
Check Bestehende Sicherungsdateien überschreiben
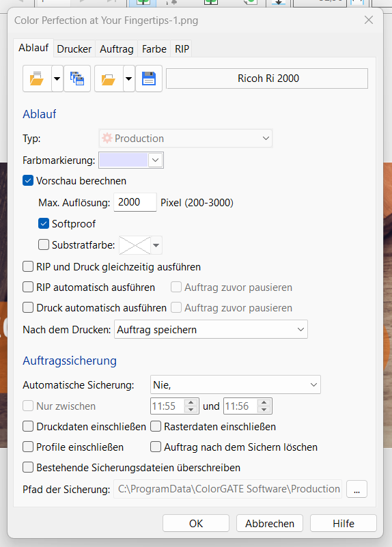28,468
